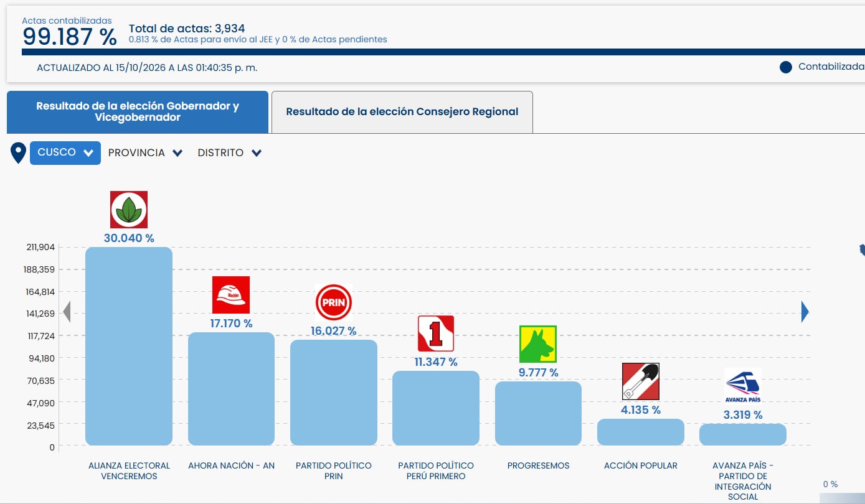Click the 11.347 % percentage label
865x504 pixels.
tap(436, 362)
